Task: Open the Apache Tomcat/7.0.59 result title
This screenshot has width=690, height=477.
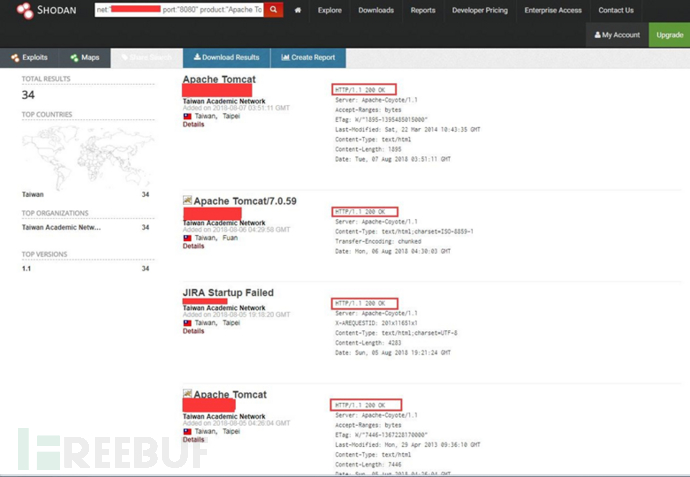Action: coord(245,201)
